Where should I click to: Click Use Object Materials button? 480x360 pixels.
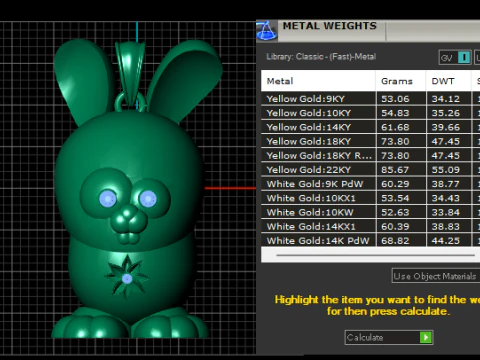click(436, 276)
